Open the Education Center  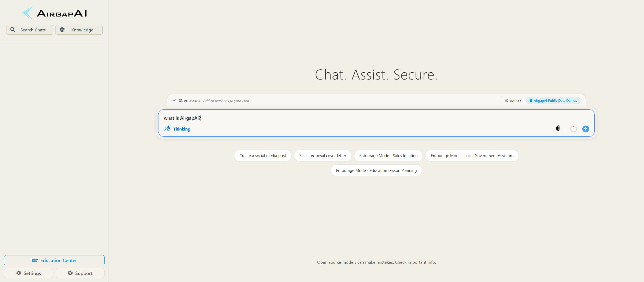(x=54, y=260)
